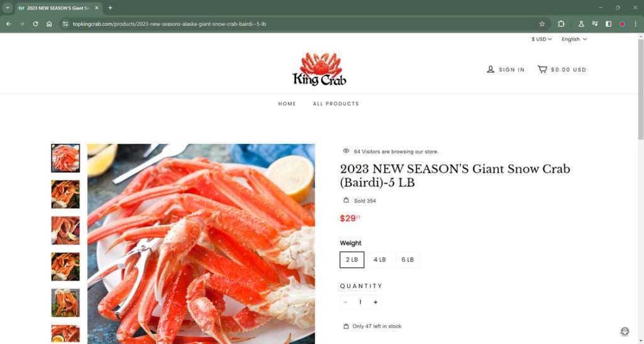Select the 4 LB weight option
This screenshot has height=344, width=644.
point(379,260)
